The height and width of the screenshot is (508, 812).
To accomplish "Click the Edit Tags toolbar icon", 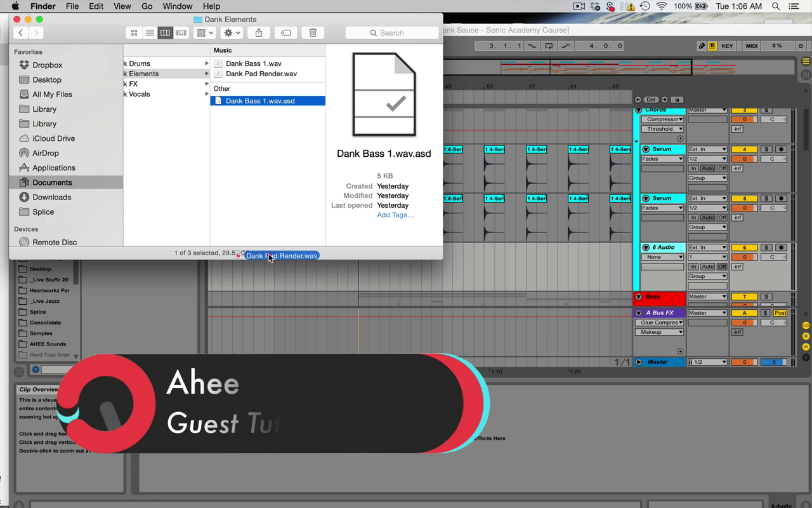I will (286, 33).
